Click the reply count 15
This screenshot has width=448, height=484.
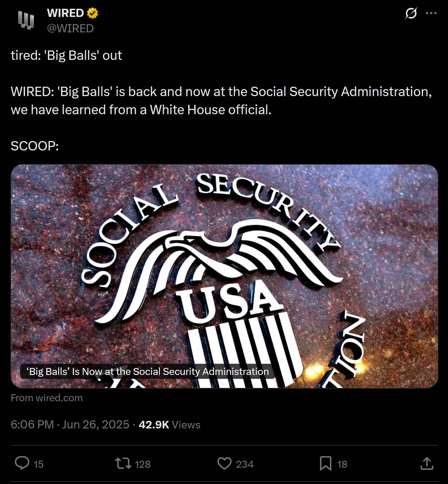coord(39,464)
